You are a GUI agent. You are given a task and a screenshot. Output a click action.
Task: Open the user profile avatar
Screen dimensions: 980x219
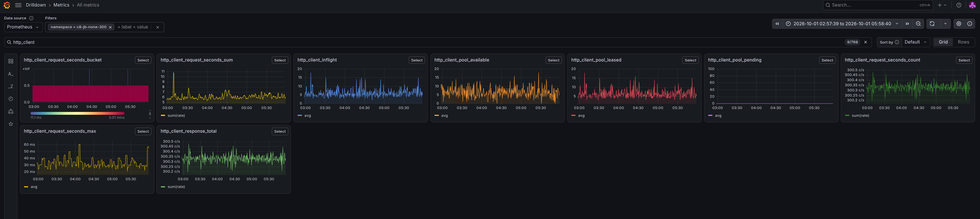click(x=972, y=5)
